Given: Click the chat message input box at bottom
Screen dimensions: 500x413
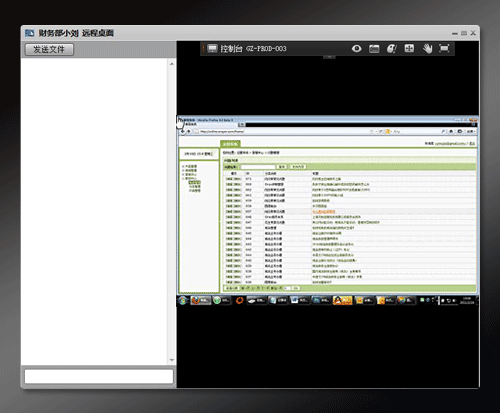Looking at the screenshot, I should [x=99, y=376].
